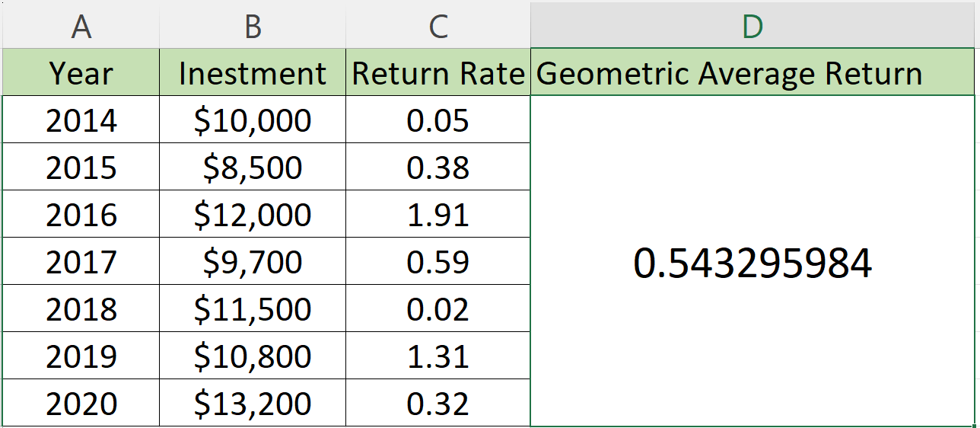The image size is (980, 428).
Task: Select the cell with year 2015
Action: (80, 167)
